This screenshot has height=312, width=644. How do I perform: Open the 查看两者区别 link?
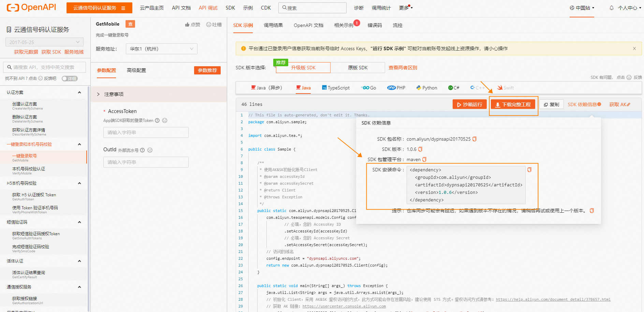tap(403, 68)
